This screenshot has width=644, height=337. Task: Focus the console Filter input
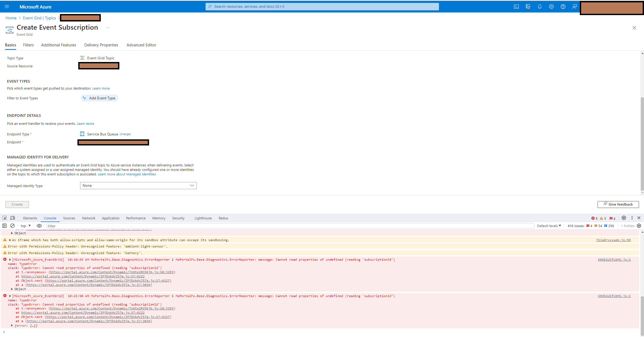coord(290,226)
